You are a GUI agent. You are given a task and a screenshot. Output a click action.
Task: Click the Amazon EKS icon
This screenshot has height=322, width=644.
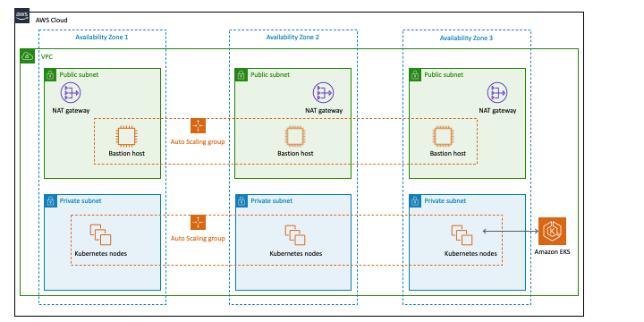coord(552,232)
